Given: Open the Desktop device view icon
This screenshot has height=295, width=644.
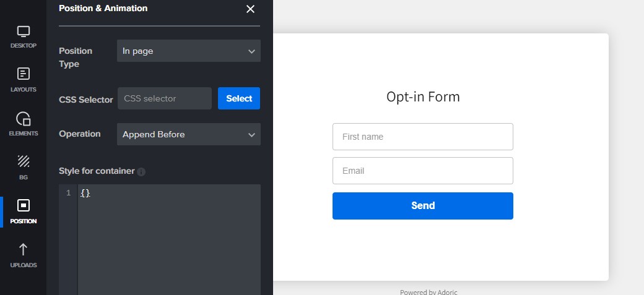Looking at the screenshot, I should coord(24,36).
